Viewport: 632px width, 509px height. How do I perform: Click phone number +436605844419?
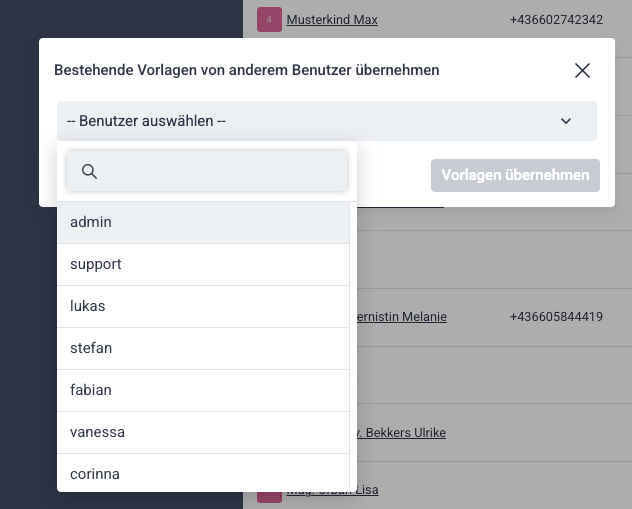click(556, 317)
